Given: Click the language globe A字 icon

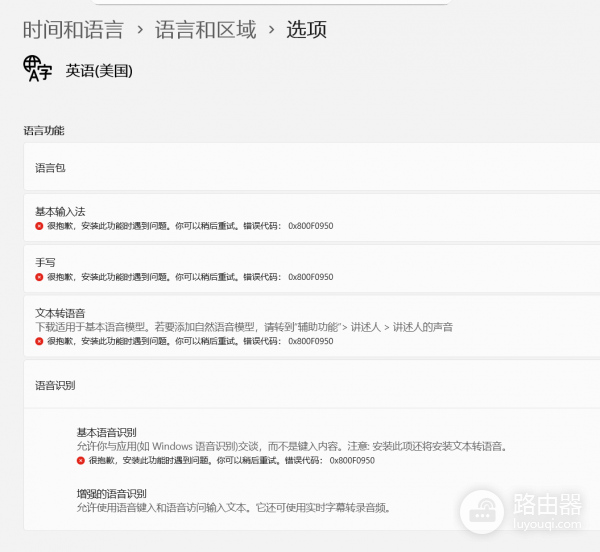Looking at the screenshot, I should tap(37, 69).
